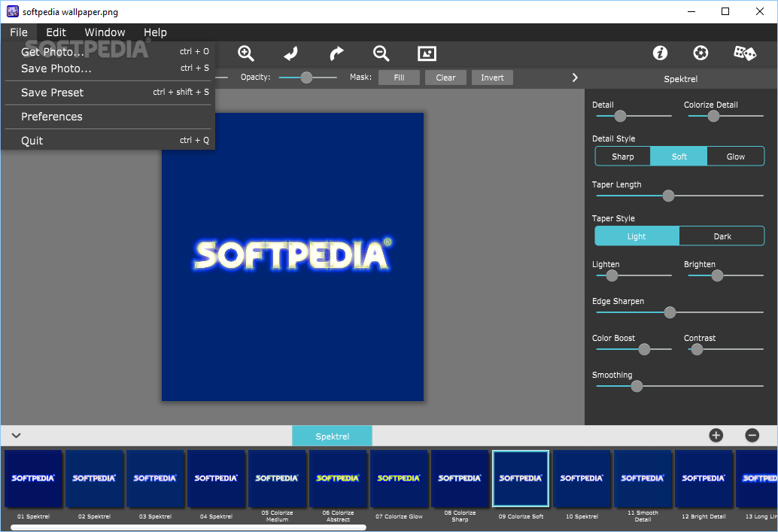Select the 11 Smooth Detail preset thumbnail
This screenshot has height=532, width=778.
tap(643, 479)
